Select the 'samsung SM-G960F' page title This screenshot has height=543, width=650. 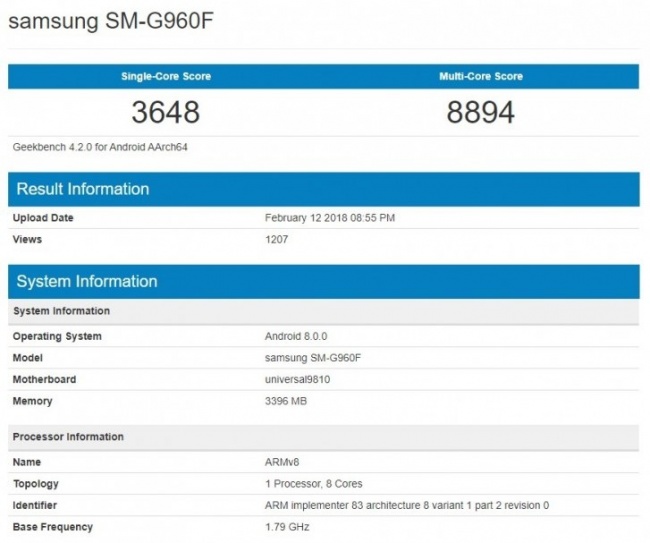pyautogui.click(x=111, y=20)
